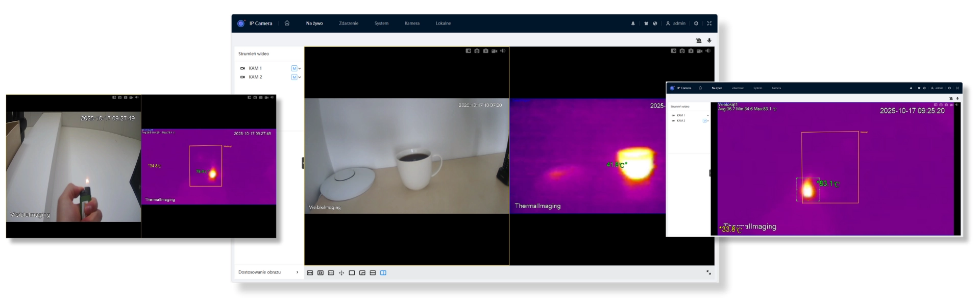Toggle audio speaker on main visible pane

[503, 51]
